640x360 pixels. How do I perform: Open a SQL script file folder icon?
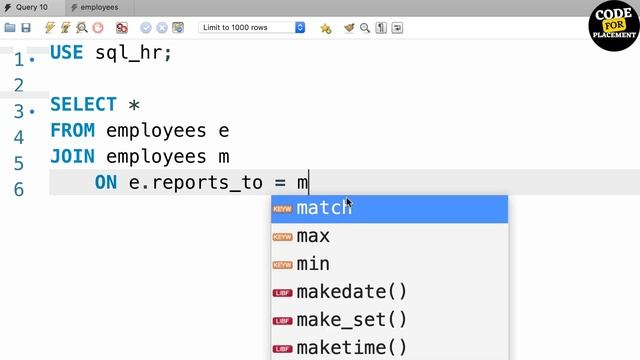10,28
